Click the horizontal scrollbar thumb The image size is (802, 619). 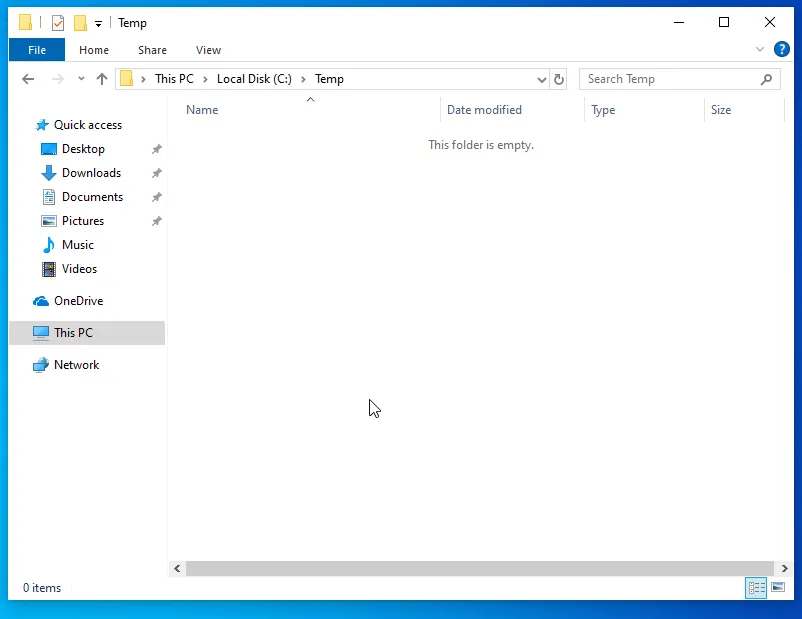[479, 568]
